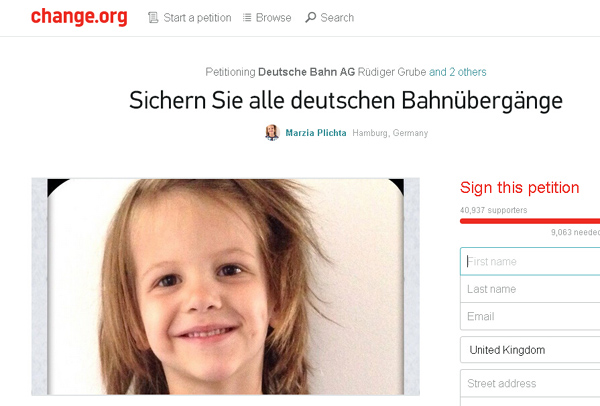
Task: Click the petition photo of the child
Action: tap(225, 287)
